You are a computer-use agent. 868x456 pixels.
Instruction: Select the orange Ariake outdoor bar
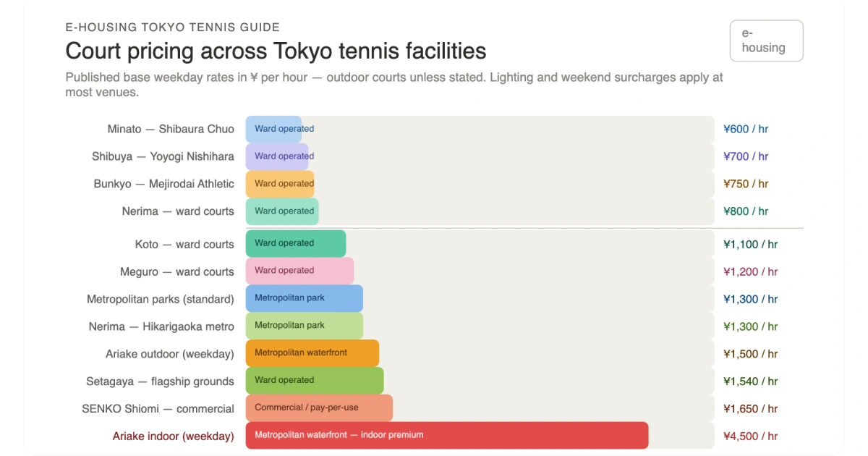coord(312,353)
